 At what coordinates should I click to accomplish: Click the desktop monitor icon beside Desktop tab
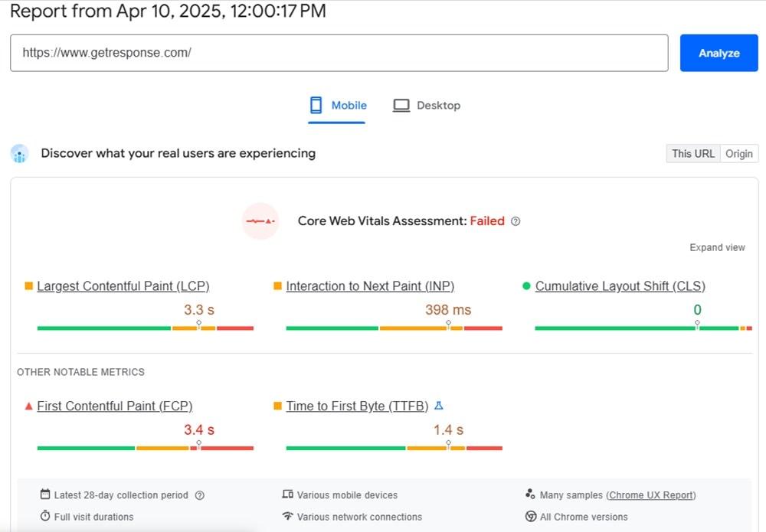pyautogui.click(x=401, y=105)
